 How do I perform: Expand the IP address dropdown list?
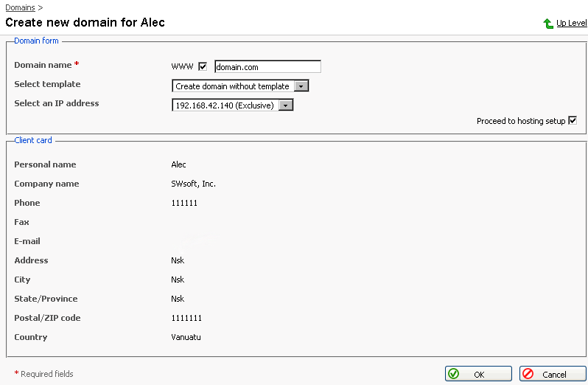(232, 105)
